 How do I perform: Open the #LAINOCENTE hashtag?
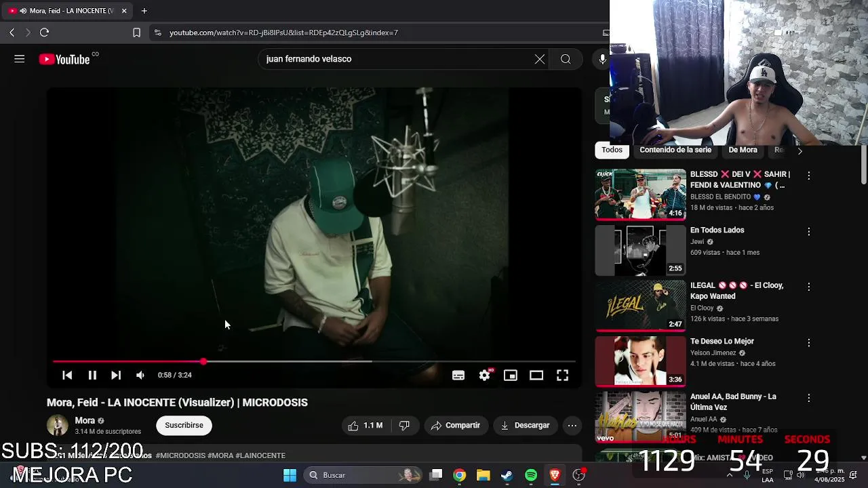[260, 455]
